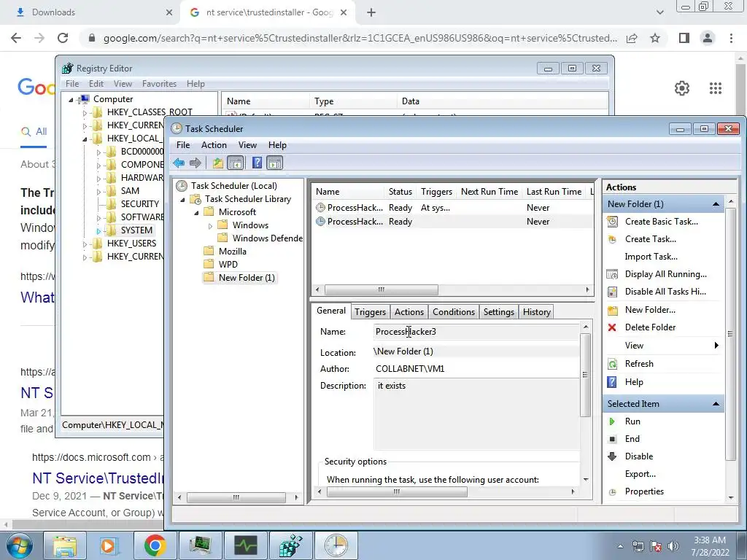Viewport: 747px width, 560px height.
Task: Switch to the Downloads browser tab
Action: click(x=92, y=12)
